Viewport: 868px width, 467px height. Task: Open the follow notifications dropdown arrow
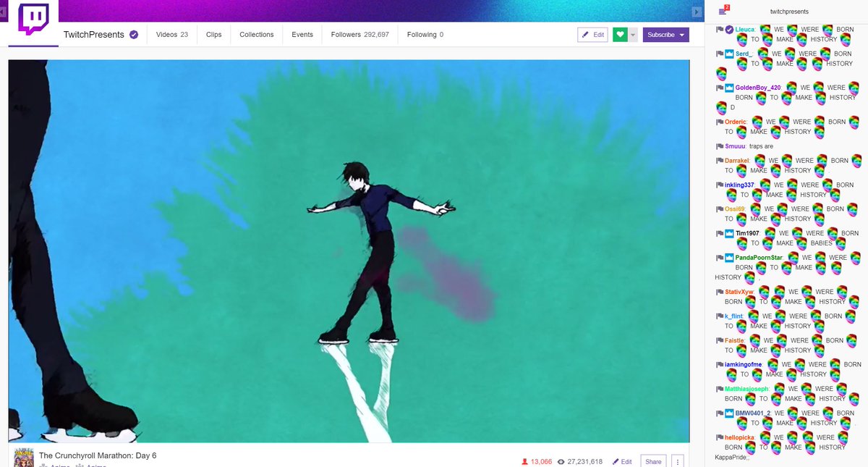pos(633,35)
